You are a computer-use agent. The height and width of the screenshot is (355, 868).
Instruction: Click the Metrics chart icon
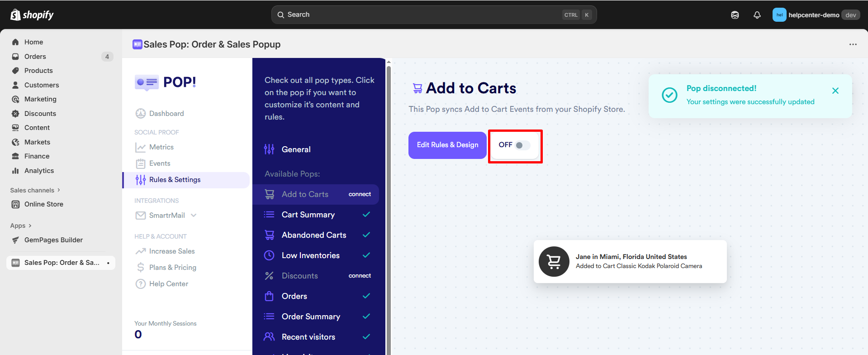click(141, 147)
